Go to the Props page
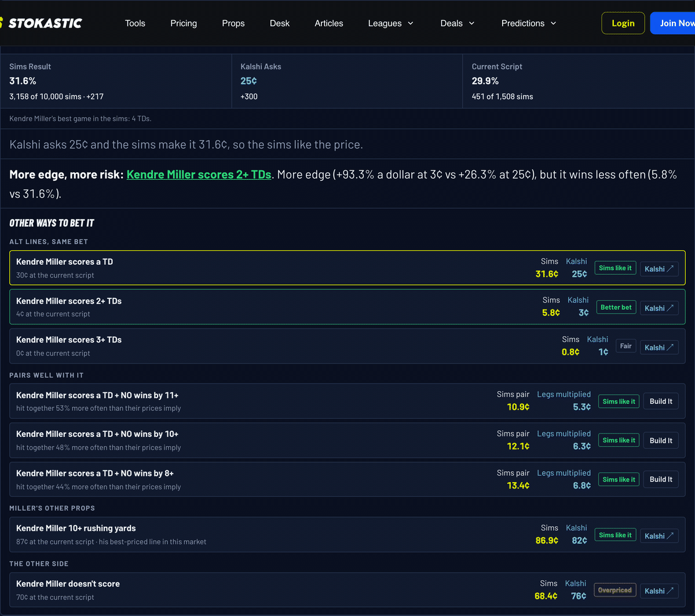 [233, 23]
